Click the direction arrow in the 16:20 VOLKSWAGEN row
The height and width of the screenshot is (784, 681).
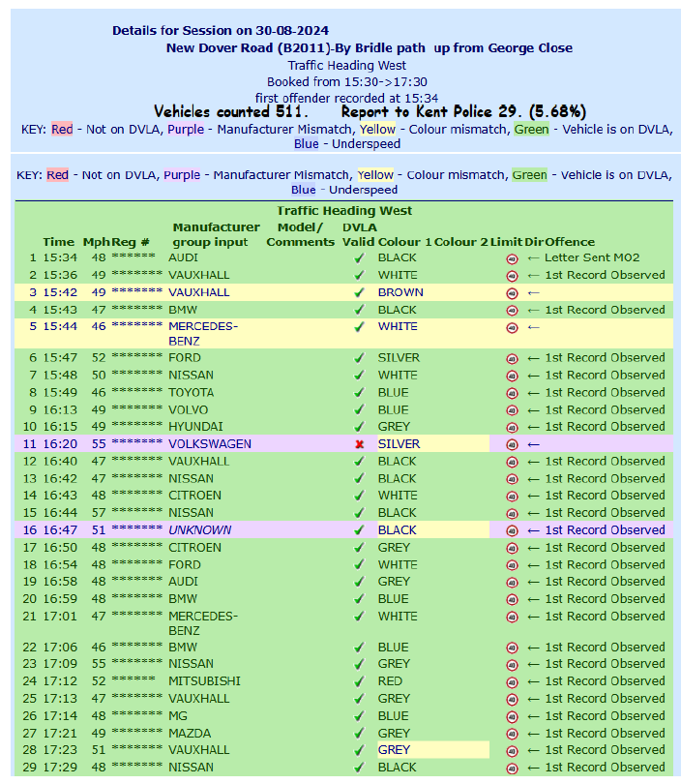533,444
